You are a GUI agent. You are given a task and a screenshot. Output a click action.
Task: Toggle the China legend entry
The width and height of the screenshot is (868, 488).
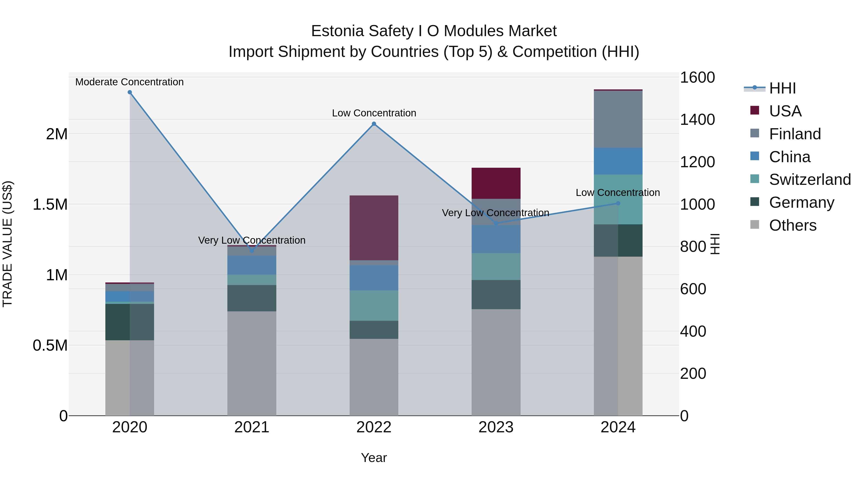point(780,157)
